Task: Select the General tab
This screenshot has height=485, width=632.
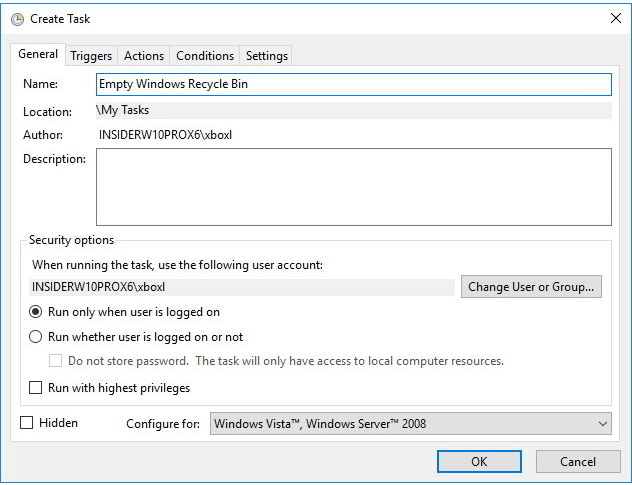Action: coord(38,55)
